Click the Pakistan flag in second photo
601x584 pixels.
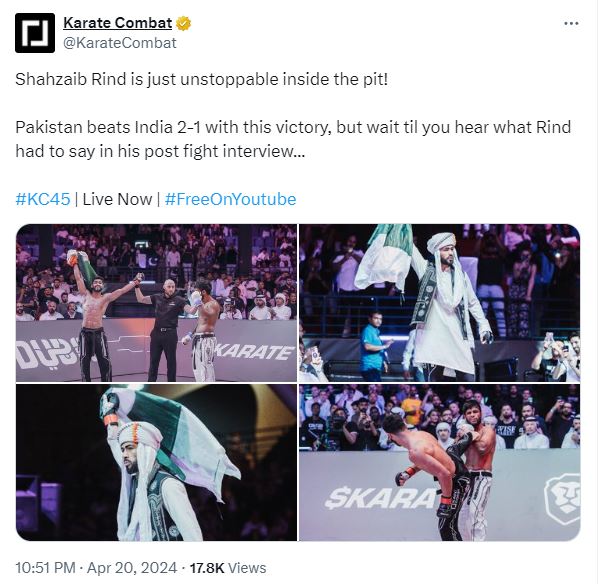[385, 255]
